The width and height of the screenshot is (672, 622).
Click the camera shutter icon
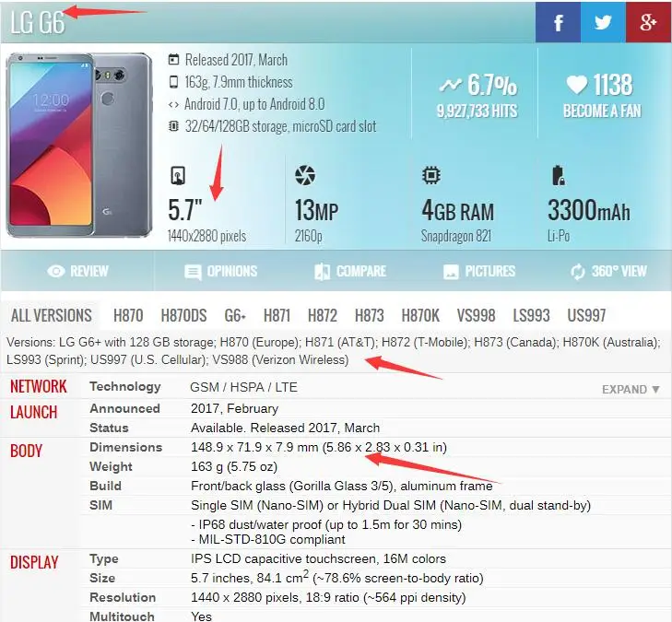pos(305,175)
